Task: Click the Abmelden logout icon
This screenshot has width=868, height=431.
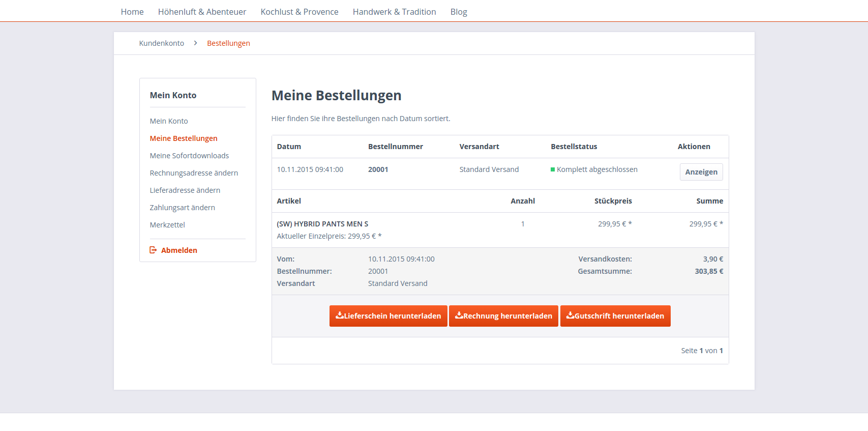Action: 153,250
